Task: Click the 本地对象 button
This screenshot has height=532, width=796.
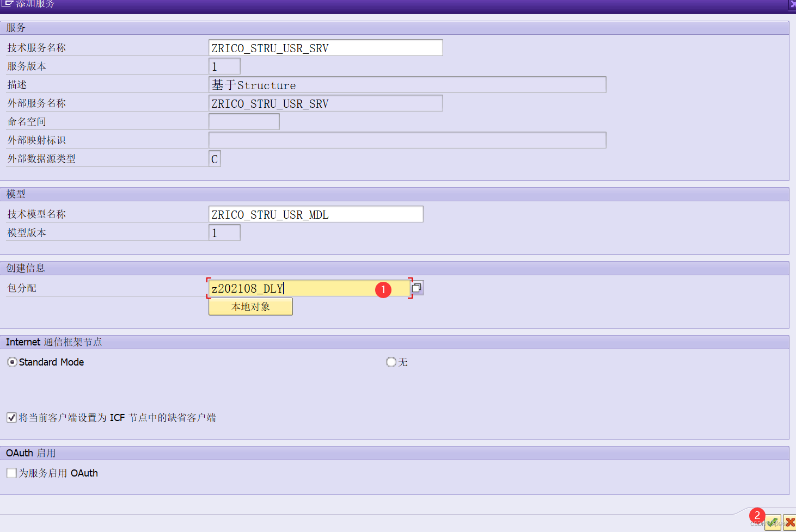Action: click(x=250, y=306)
